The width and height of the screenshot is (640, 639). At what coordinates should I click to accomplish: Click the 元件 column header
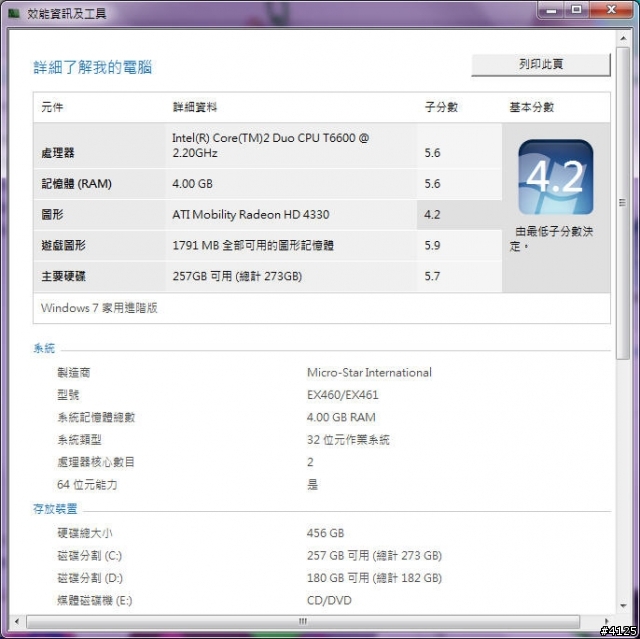coord(52,107)
